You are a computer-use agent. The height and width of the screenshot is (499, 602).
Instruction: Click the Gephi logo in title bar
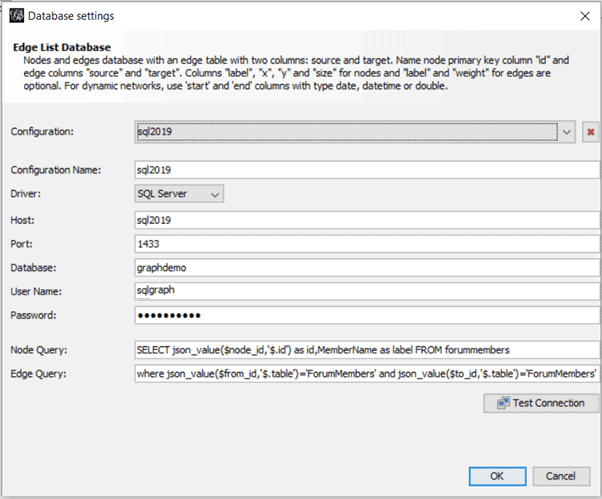coord(17,16)
